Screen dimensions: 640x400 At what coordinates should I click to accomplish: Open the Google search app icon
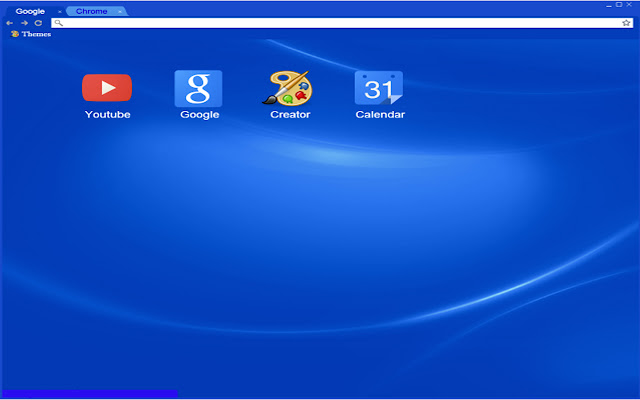coord(198,89)
